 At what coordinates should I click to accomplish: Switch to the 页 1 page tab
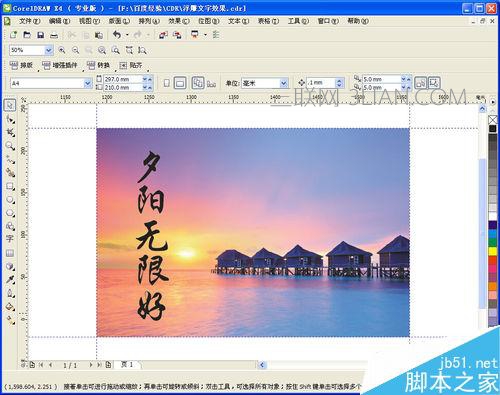(x=127, y=365)
